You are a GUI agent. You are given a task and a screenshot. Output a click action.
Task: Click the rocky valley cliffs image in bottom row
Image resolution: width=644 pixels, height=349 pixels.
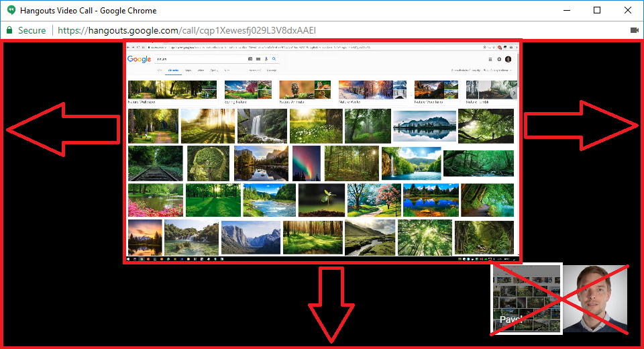pyautogui.click(x=251, y=238)
